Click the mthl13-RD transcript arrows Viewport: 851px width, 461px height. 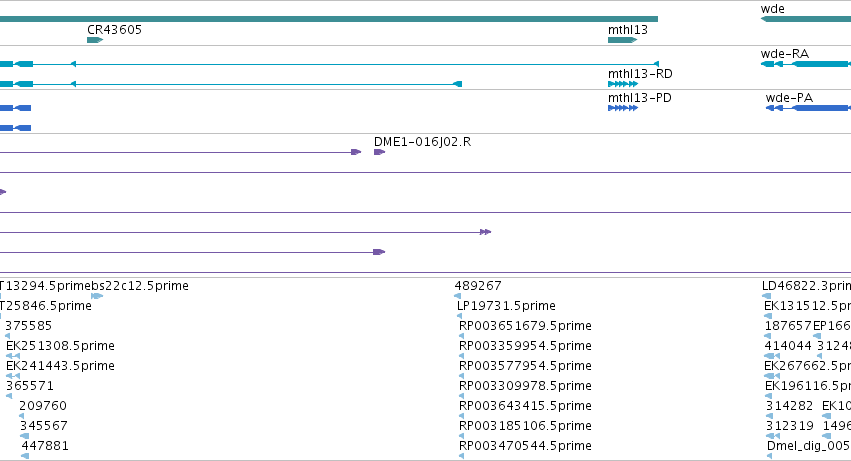click(623, 84)
